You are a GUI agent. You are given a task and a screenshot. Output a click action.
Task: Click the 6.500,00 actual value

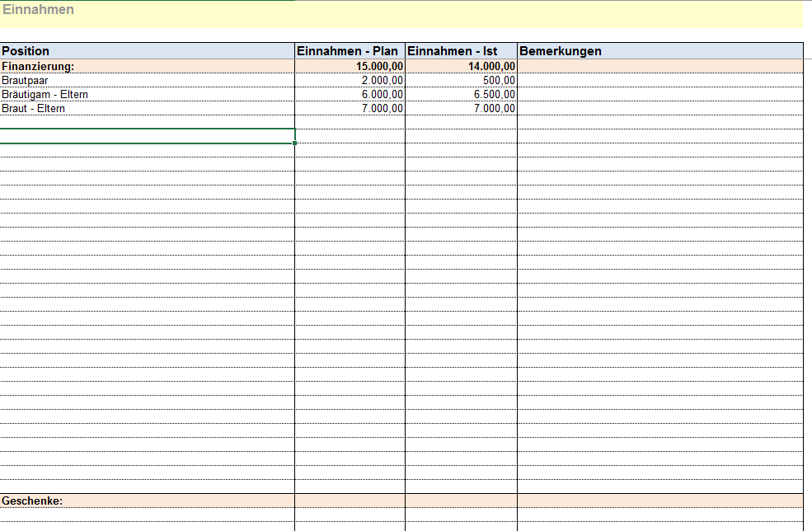click(x=461, y=94)
